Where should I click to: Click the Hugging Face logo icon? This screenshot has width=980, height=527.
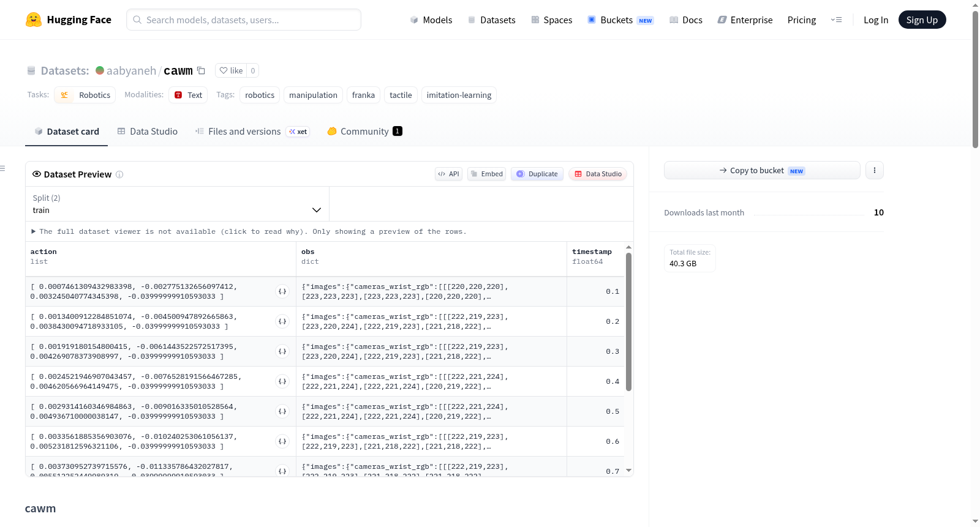(x=34, y=20)
